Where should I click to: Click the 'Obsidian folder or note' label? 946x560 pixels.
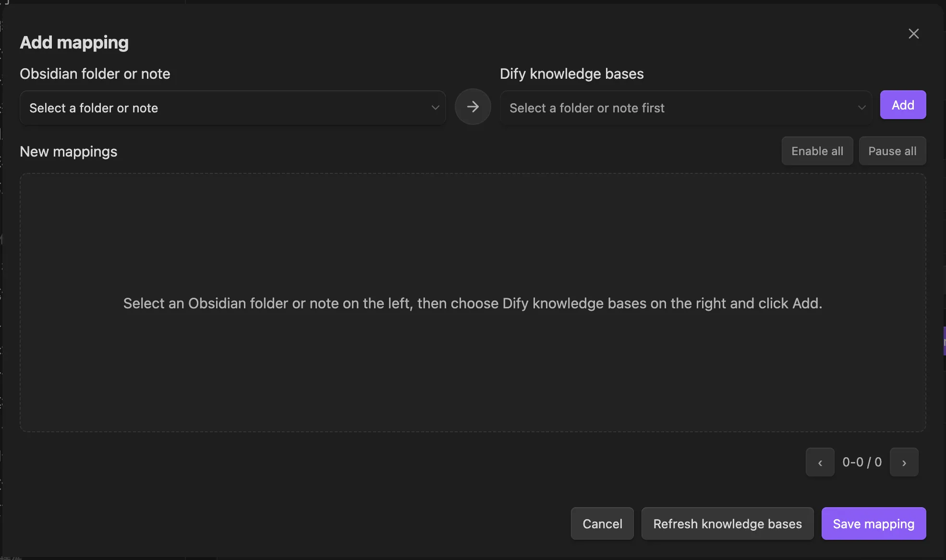(x=95, y=73)
